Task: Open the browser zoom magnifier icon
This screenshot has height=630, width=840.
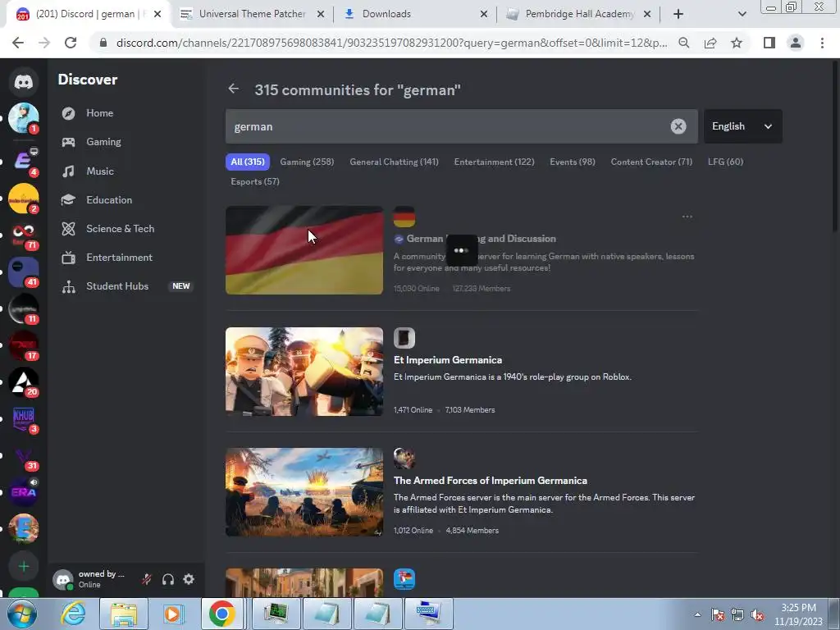Action: point(683,43)
